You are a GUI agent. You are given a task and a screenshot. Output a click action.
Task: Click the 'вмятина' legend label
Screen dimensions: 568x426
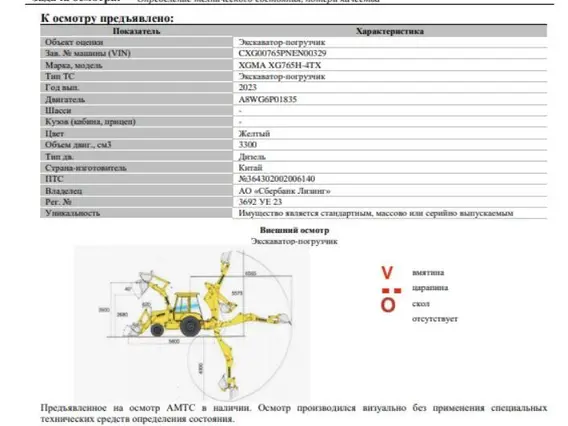428,272
